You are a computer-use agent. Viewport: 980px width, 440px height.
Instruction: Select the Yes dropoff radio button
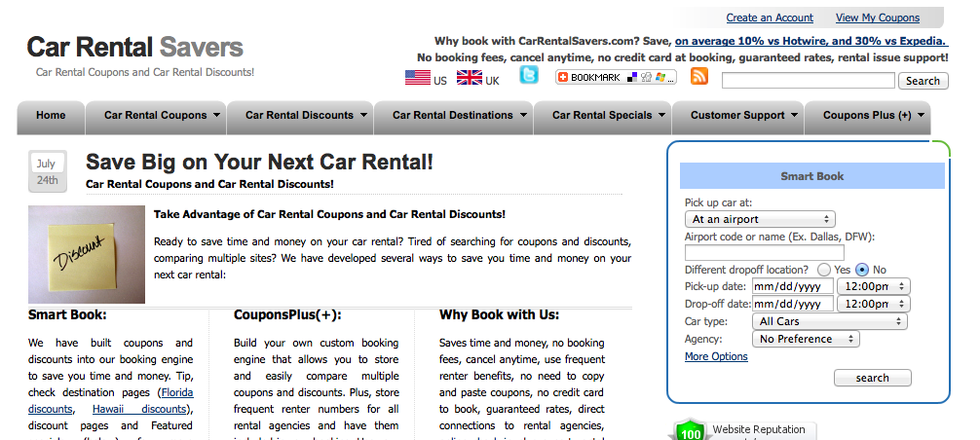pyautogui.click(x=824, y=270)
